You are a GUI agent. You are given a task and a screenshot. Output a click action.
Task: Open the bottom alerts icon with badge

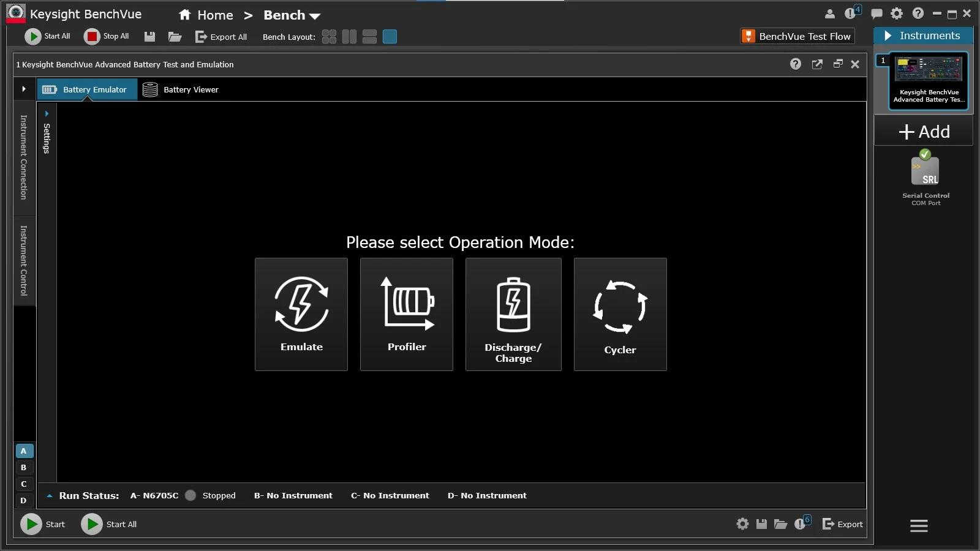(x=802, y=523)
